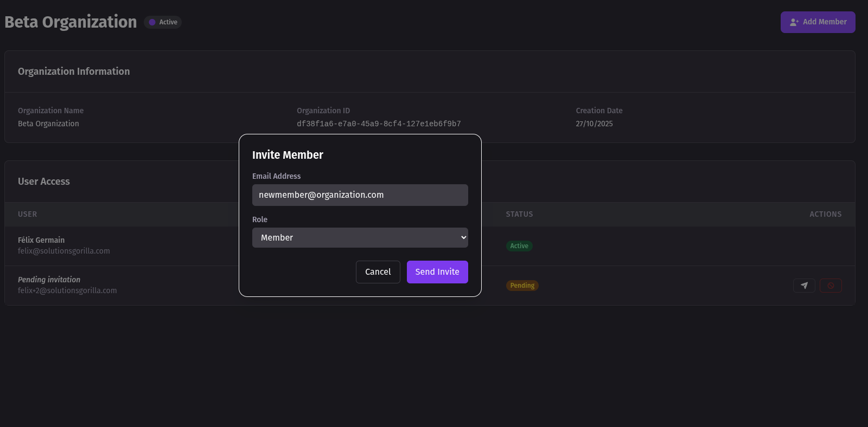Click the Beta Organization page title

[71, 22]
